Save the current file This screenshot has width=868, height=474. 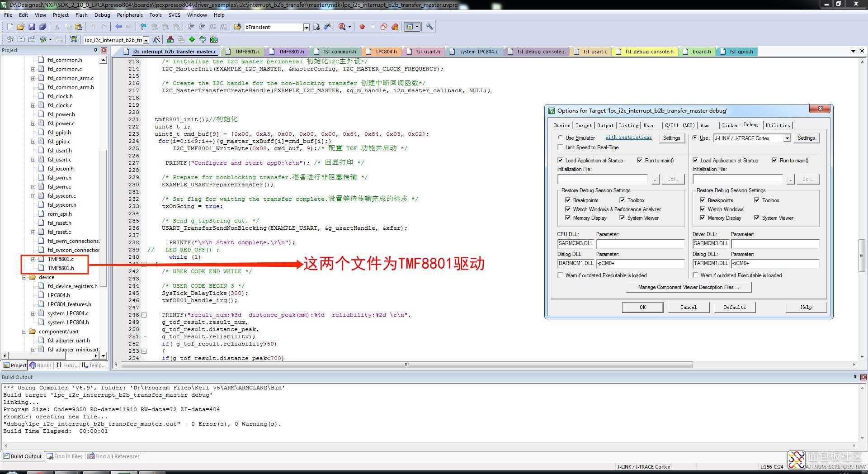[32, 27]
